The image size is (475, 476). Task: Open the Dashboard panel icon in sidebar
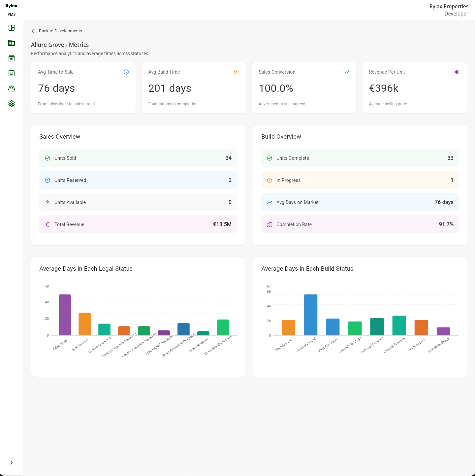[12, 28]
